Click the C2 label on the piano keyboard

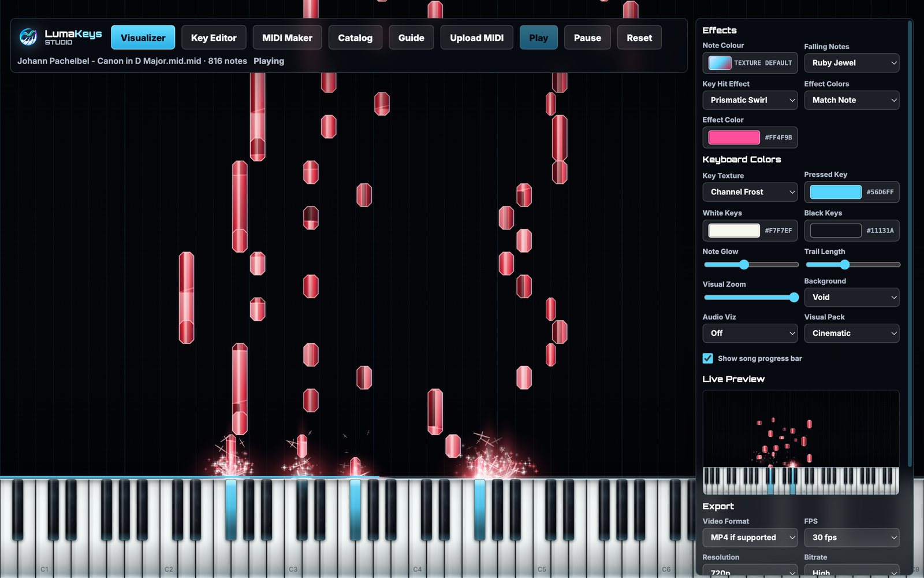click(169, 569)
